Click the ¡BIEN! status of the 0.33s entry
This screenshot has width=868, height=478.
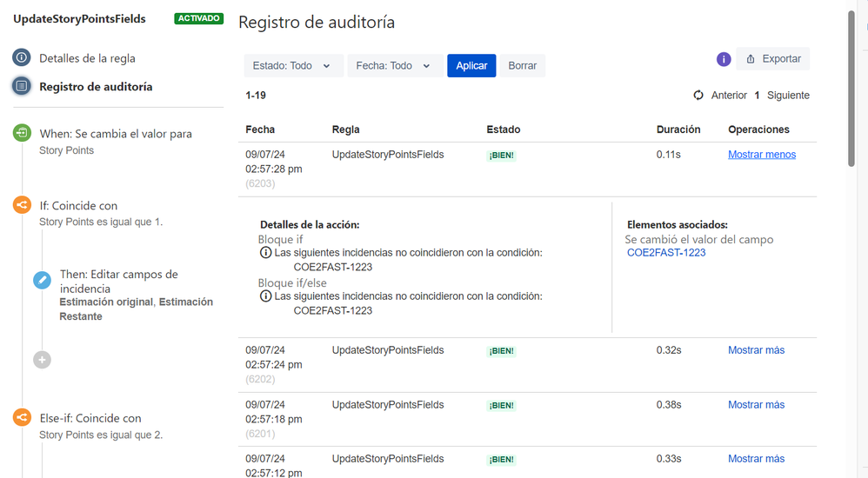pos(502,460)
